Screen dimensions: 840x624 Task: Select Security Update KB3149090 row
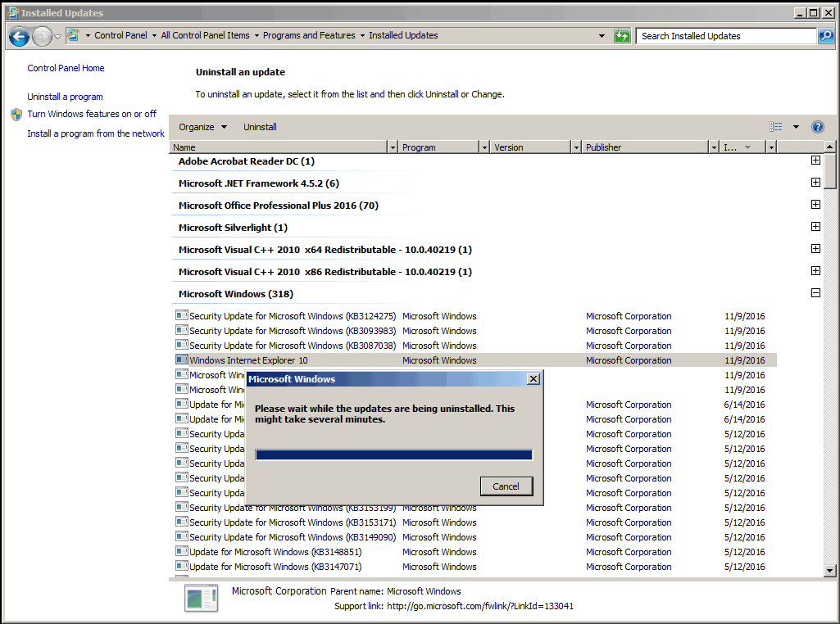click(474, 536)
